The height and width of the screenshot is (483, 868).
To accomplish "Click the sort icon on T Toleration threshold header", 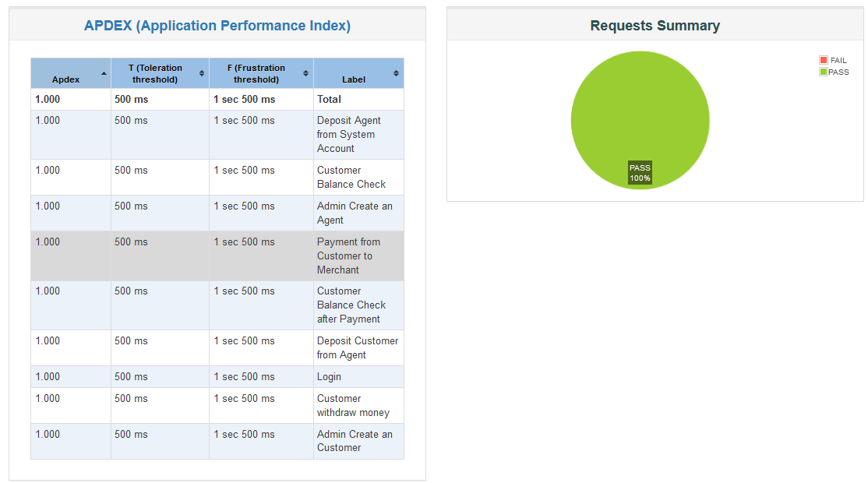I will 202,73.
